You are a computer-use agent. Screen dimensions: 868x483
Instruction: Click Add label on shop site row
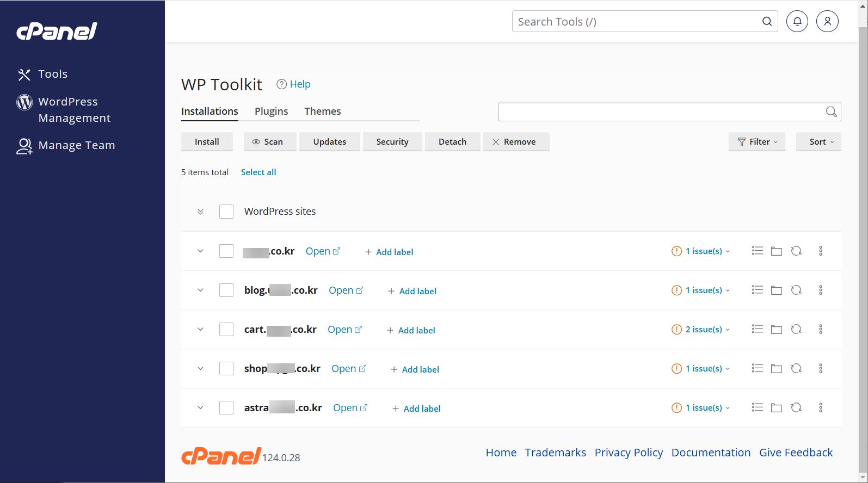[x=415, y=369]
